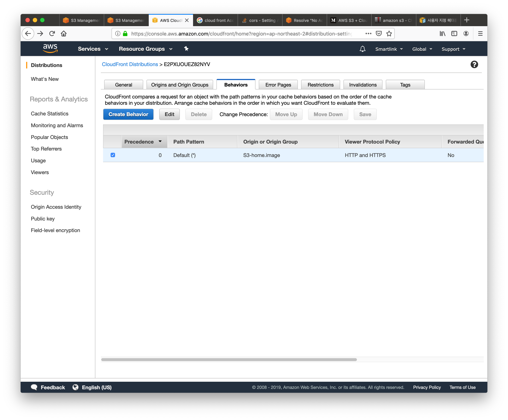This screenshot has width=508, height=420.
Task: Open the Smartlink account dropdown
Action: point(389,49)
